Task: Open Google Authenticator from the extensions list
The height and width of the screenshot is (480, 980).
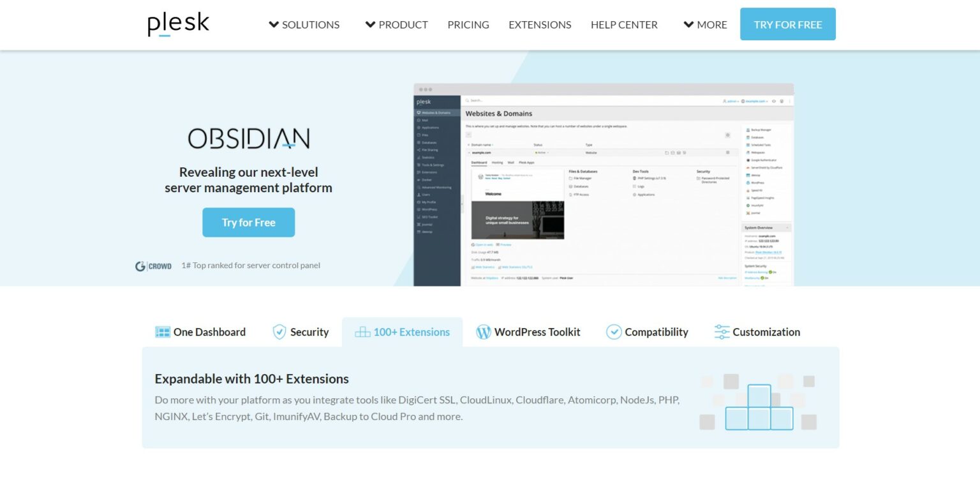Action: click(762, 160)
